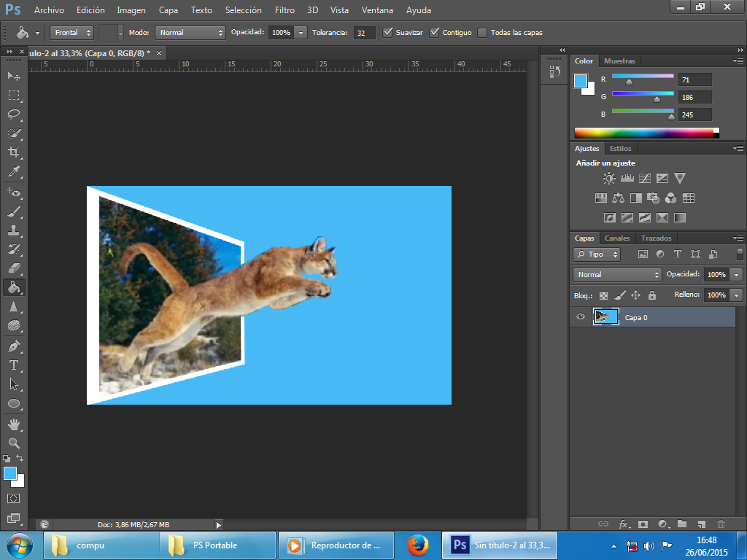Click the Brightness/Contrast adjustment icon
This screenshot has height=560, width=747.
(x=609, y=178)
